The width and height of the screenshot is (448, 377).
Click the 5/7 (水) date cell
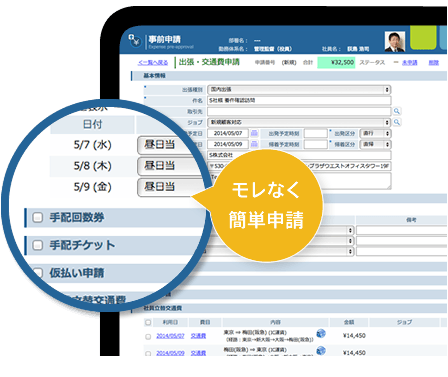[x=92, y=145]
